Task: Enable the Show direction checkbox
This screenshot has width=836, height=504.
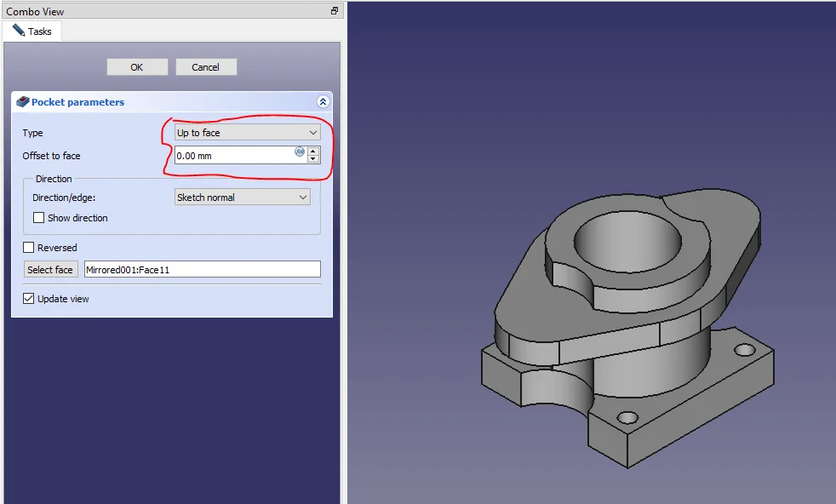Action: (x=38, y=218)
